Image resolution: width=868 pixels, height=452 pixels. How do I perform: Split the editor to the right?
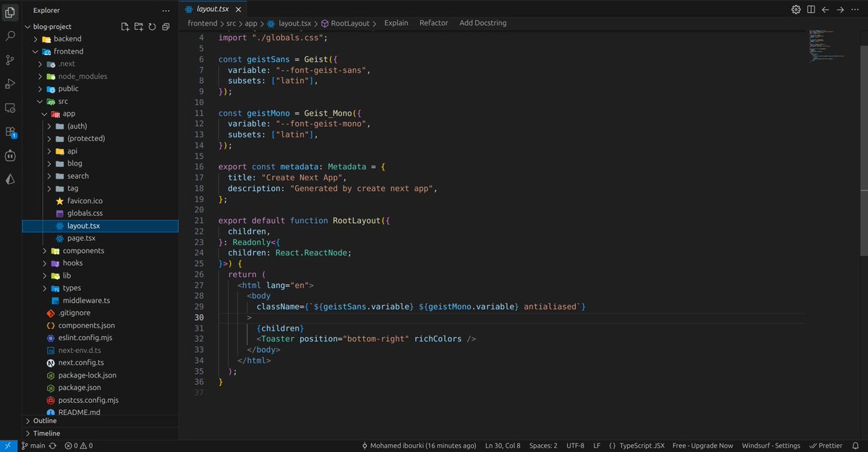[x=811, y=9]
